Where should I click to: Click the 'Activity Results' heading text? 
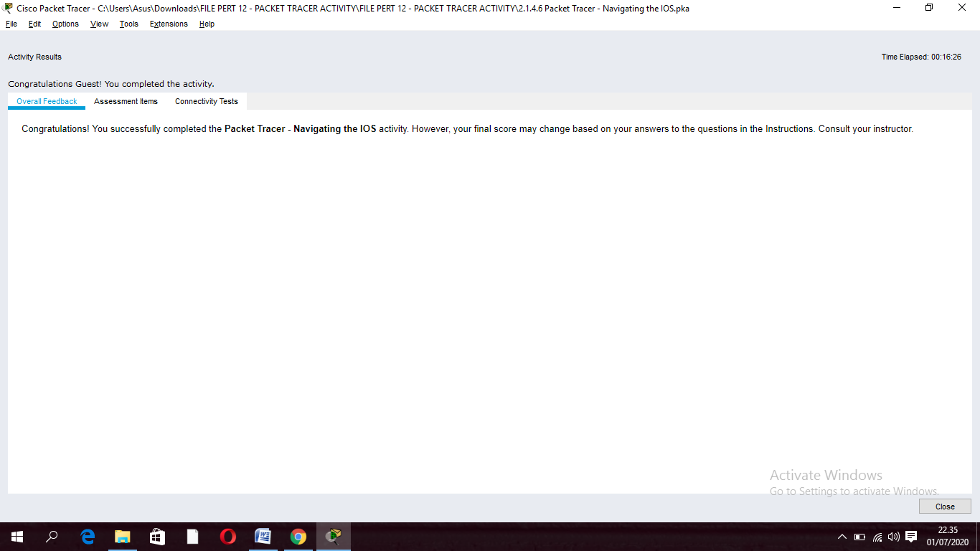(x=34, y=57)
